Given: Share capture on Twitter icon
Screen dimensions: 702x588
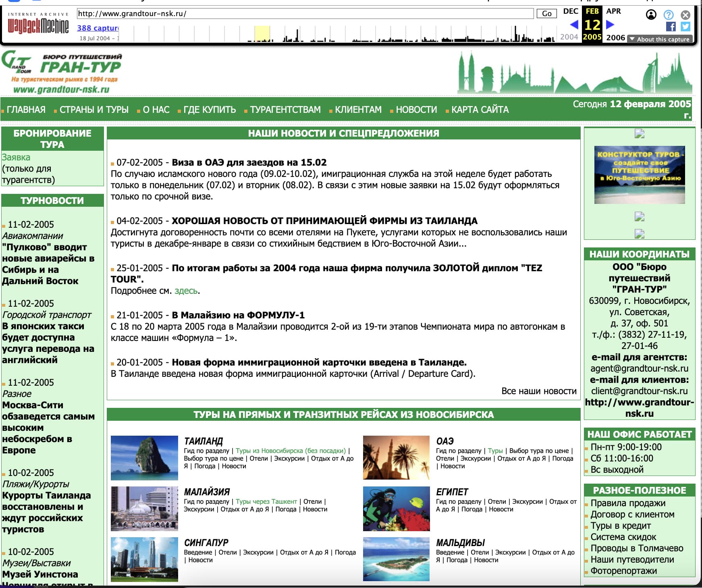Looking at the screenshot, I should click(x=685, y=27).
